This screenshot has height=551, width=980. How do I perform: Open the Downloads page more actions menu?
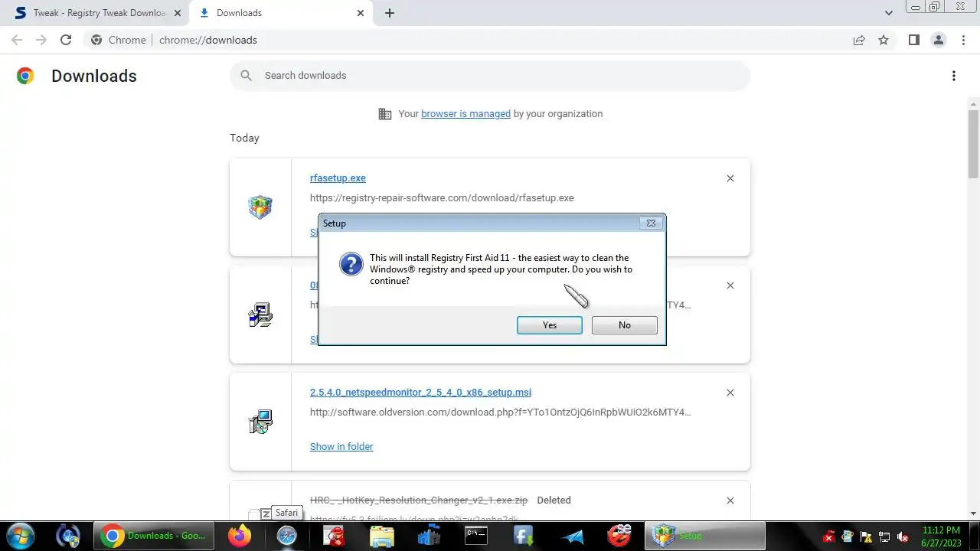click(953, 75)
